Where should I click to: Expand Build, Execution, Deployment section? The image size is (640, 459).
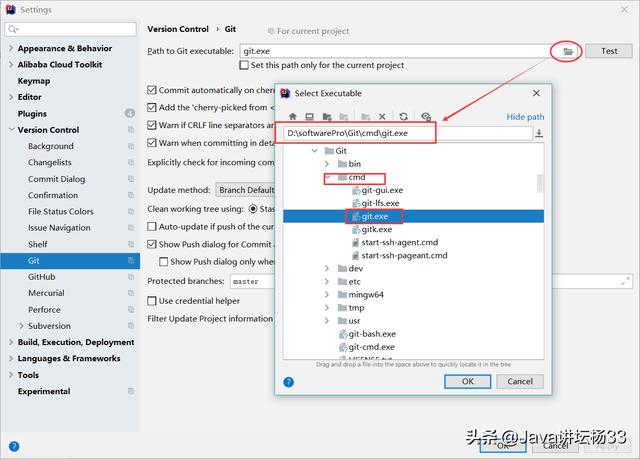[11, 342]
